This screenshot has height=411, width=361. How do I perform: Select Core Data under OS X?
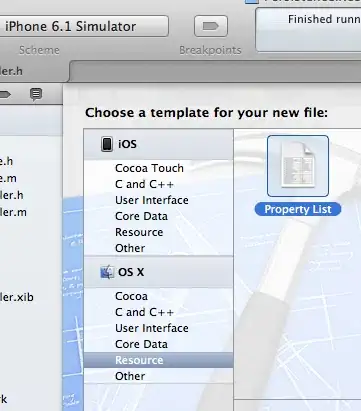click(x=141, y=344)
